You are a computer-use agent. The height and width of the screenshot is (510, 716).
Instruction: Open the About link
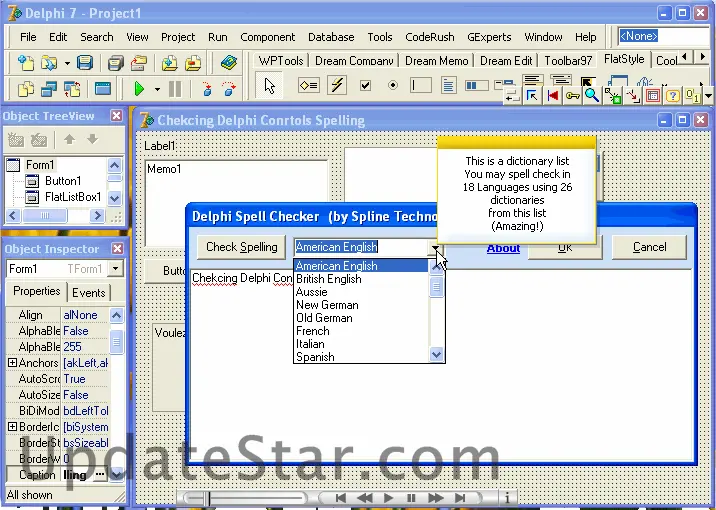tap(503, 248)
